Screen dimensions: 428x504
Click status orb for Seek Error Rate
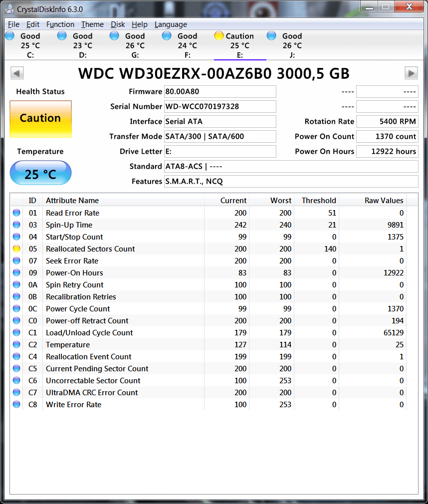[16, 260]
